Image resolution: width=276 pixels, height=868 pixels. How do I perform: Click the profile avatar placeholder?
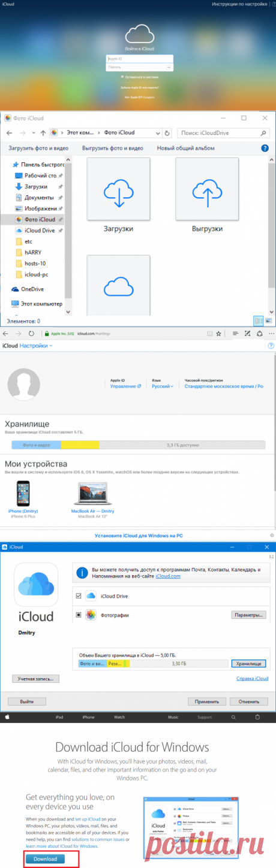coord(23,385)
